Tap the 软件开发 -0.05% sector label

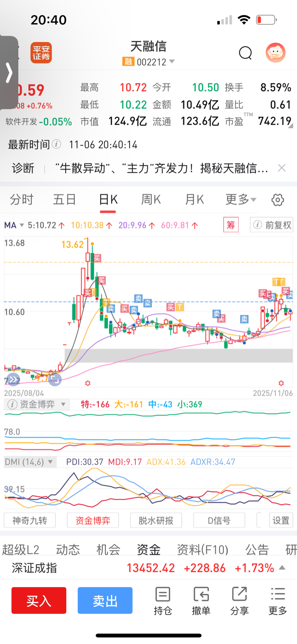pos(39,122)
